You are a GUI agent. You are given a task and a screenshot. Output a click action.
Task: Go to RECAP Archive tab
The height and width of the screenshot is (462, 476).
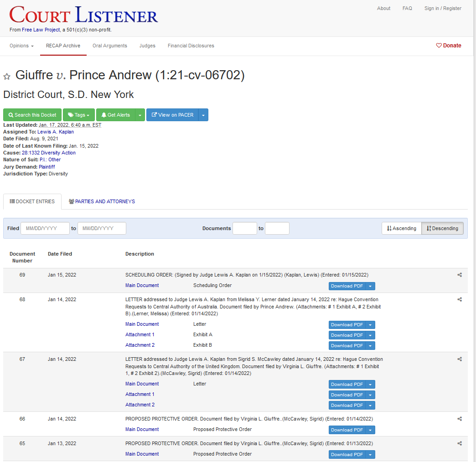(x=63, y=46)
